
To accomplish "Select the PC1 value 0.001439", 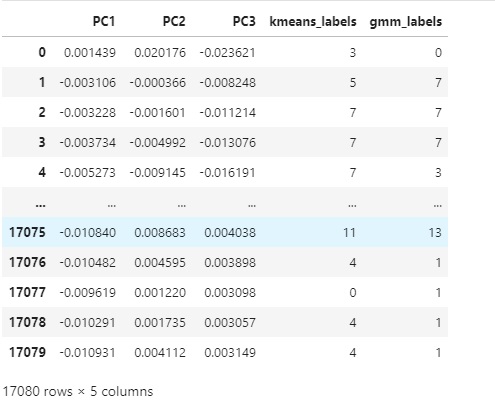I will 90,53.
